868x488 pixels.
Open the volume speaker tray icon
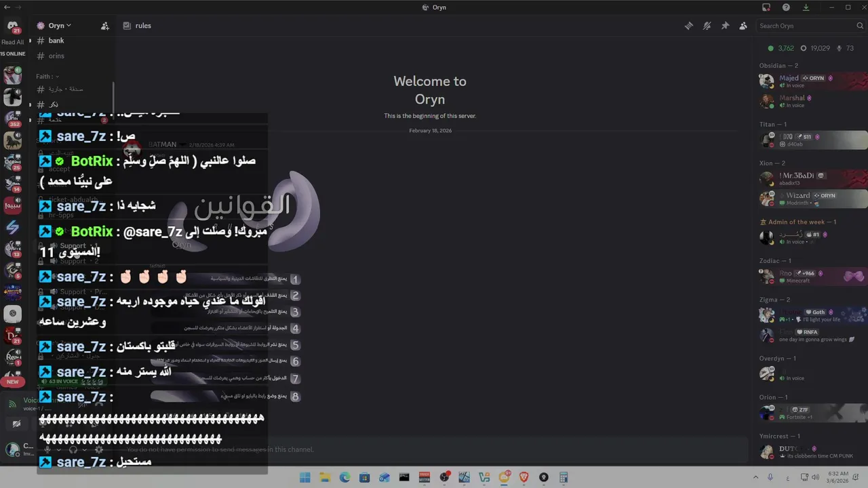click(x=816, y=477)
